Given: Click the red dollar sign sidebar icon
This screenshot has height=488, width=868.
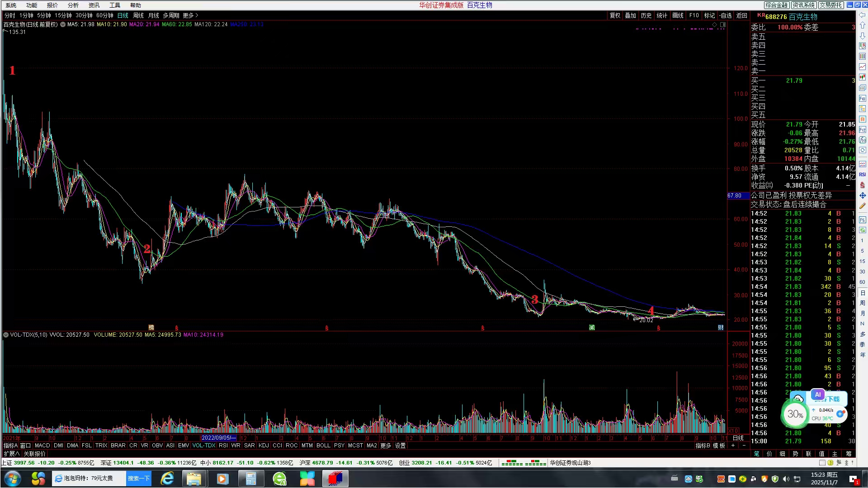Looking at the screenshot, I should pos(862,185).
